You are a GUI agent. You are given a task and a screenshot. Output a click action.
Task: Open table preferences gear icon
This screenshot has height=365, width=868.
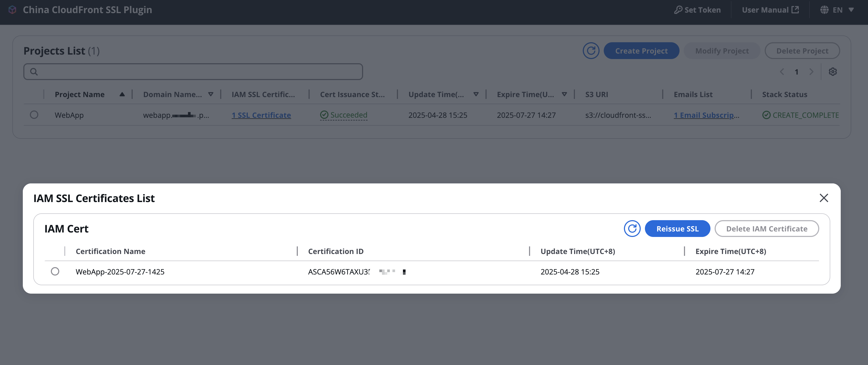[833, 72]
